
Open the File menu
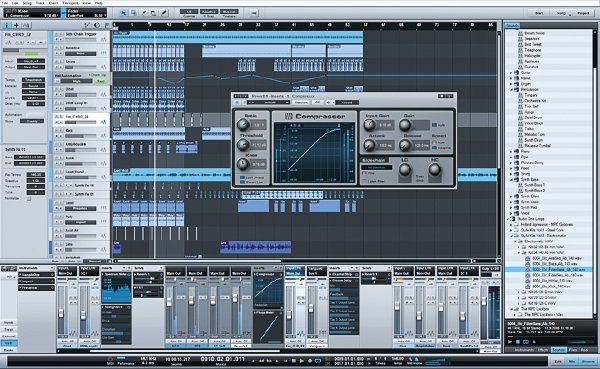5,3
